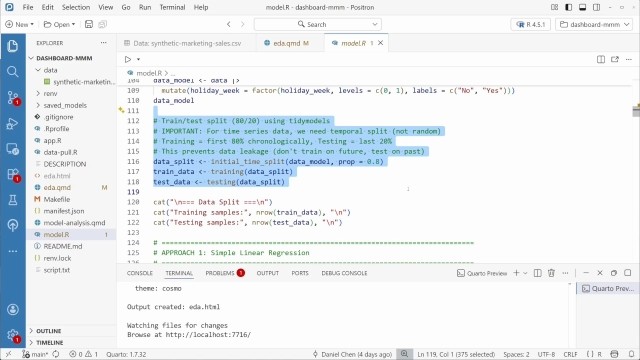Toggle the secondary sidebar layout button
Image resolution: width=640 pixels, height=360 pixels.
[x=596, y=7]
